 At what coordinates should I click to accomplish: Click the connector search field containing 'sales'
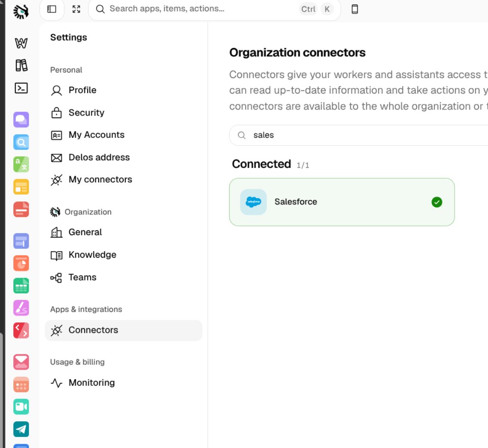[x=358, y=135]
